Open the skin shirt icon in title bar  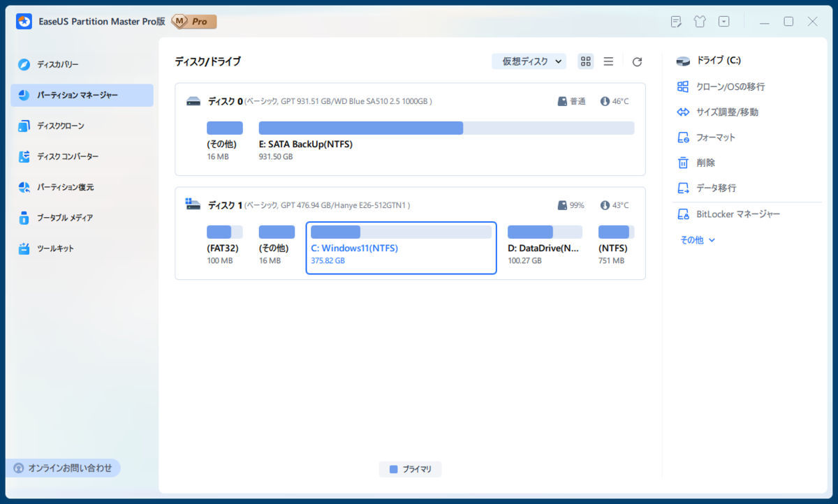tap(700, 22)
